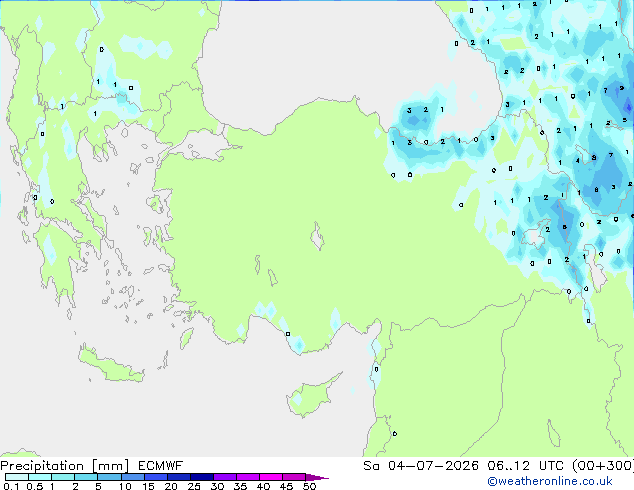Click the 'Precipitation [mm]' title text

coord(64,466)
